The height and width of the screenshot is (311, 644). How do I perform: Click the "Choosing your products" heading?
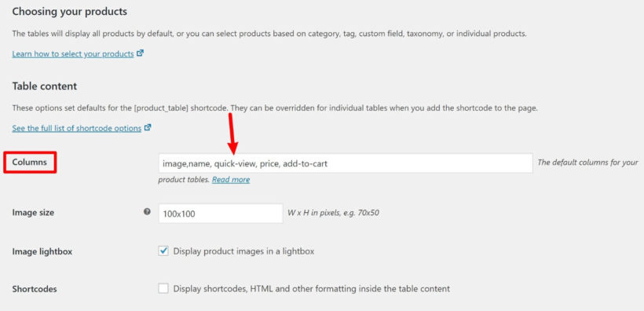tap(69, 12)
